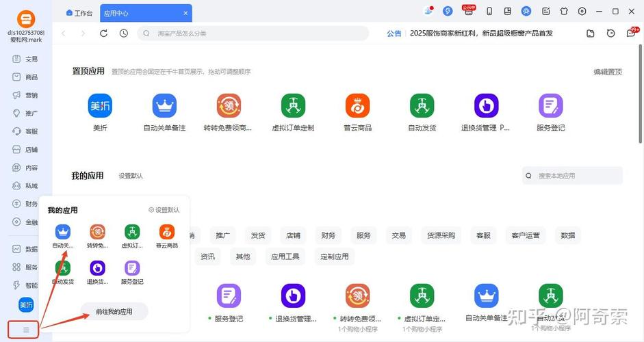The image size is (644, 342).
Task: Filter apps by 客户运营 category
Action: tap(526, 235)
